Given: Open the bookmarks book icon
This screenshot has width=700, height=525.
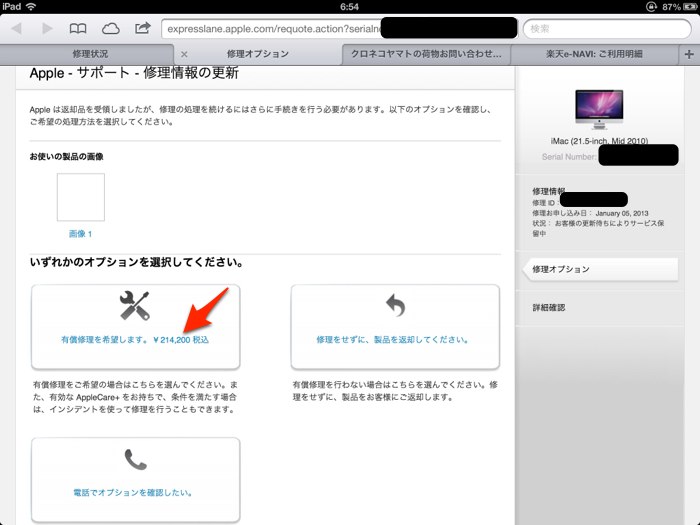Looking at the screenshot, I should (x=78, y=29).
